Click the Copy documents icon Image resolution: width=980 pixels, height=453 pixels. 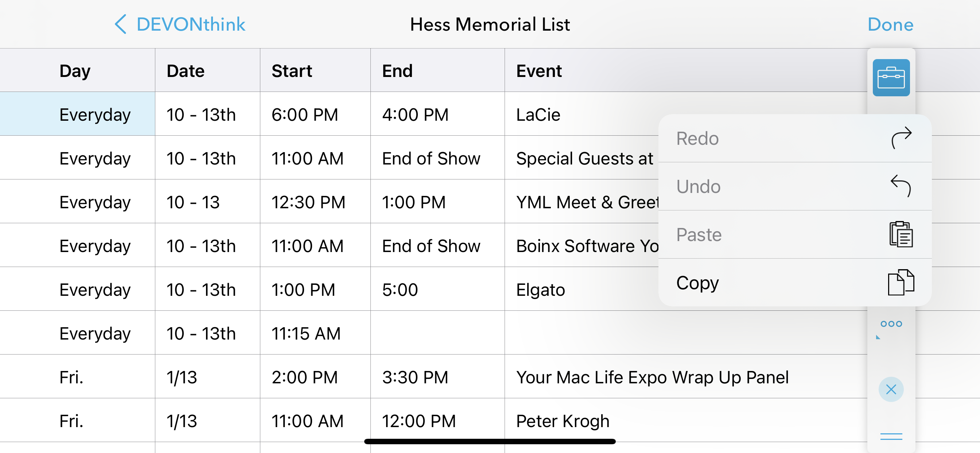point(901,282)
